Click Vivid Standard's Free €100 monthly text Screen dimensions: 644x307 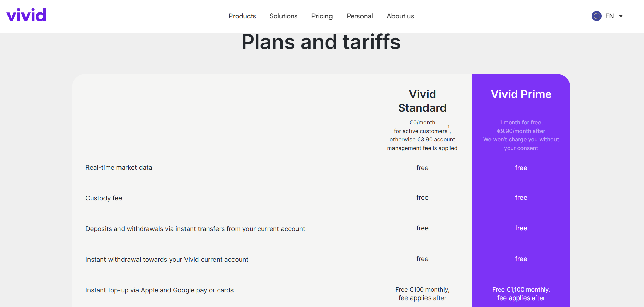point(422,289)
